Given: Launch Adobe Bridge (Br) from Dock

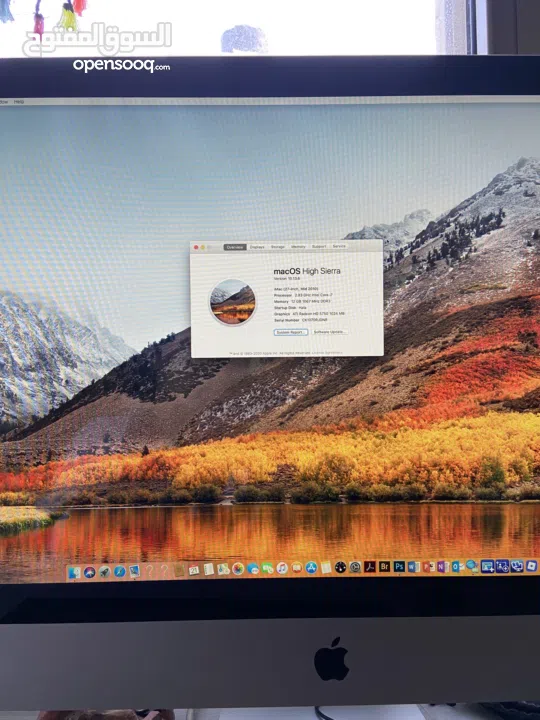Looking at the screenshot, I should pyautogui.click(x=385, y=567).
